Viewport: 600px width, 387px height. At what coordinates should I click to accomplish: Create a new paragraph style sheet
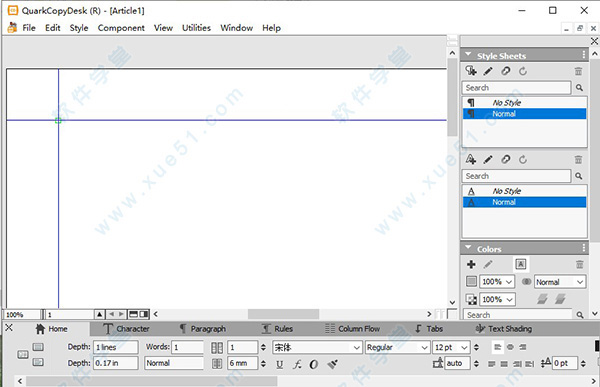click(471, 71)
